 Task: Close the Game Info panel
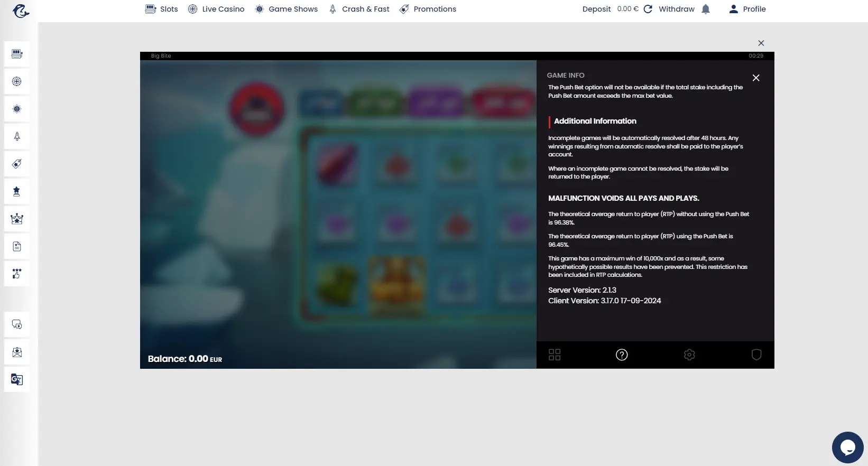tap(756, 78)
